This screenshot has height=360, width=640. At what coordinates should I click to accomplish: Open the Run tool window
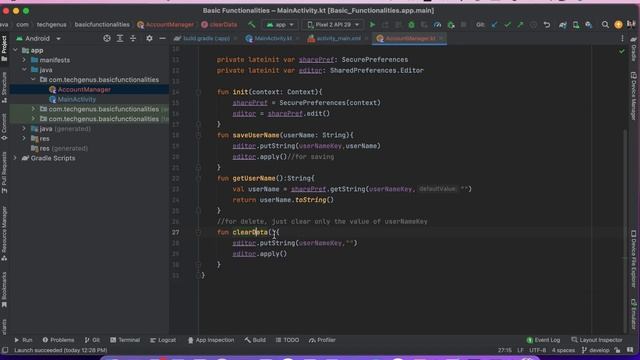pos(23,340)
